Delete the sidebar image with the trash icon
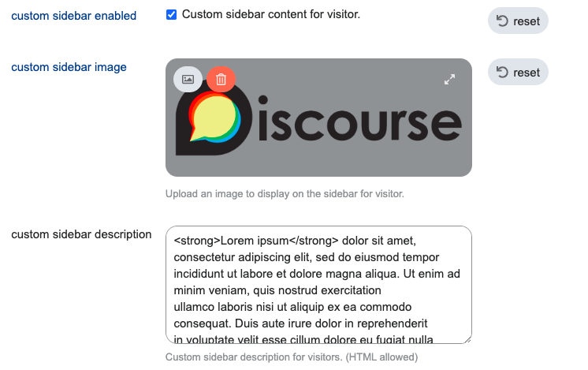The height and width of the screenshot is (370, 588). (x=221, y=79)
